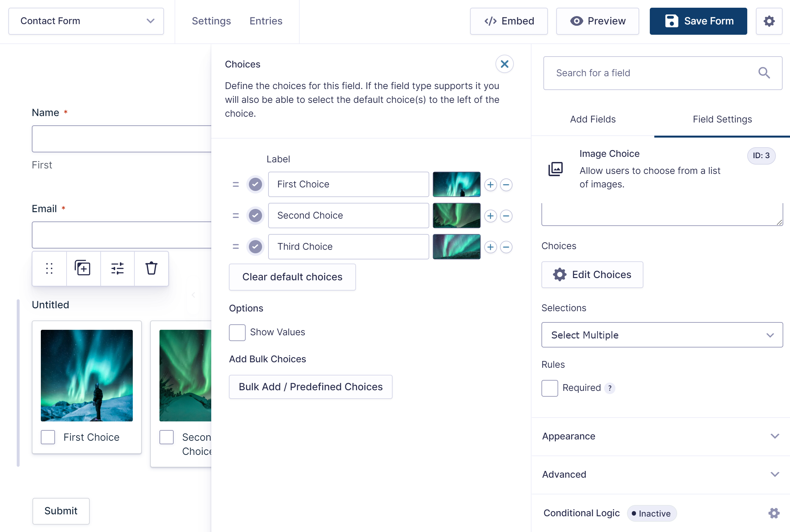Click the Preview button
Image resolution: width=790 pixels, height=532 pixels.
(597, 21)
